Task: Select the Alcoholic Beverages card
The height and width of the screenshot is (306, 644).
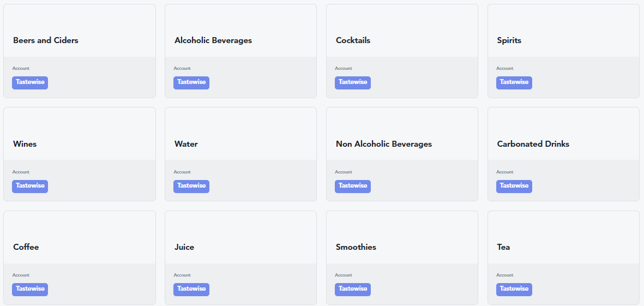Action: coord(213,40)
